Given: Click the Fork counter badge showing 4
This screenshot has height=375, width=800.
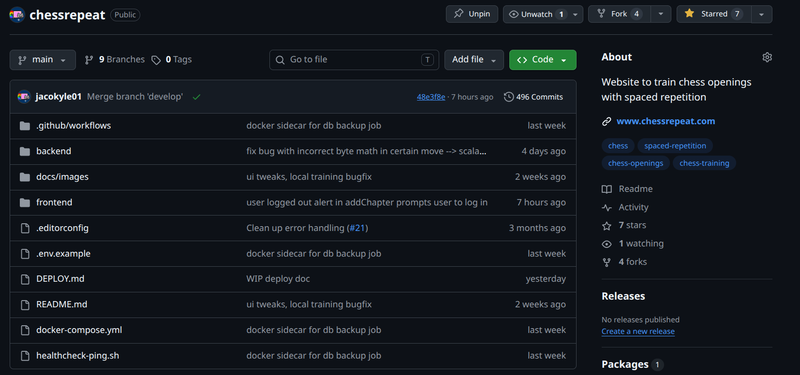Looking at the screenshot, I should 636,14.
